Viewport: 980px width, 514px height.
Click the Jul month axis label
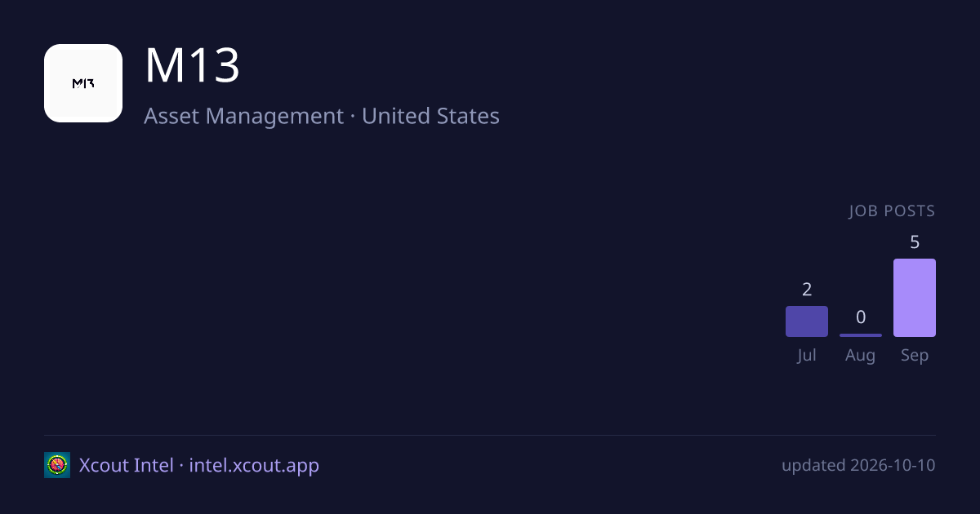tap(807, 356)
